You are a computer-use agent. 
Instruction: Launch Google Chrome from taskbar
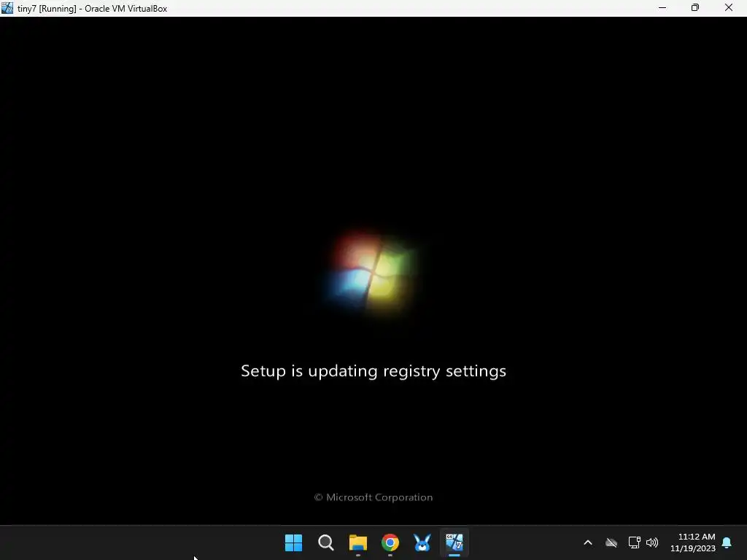pos(390,542)
